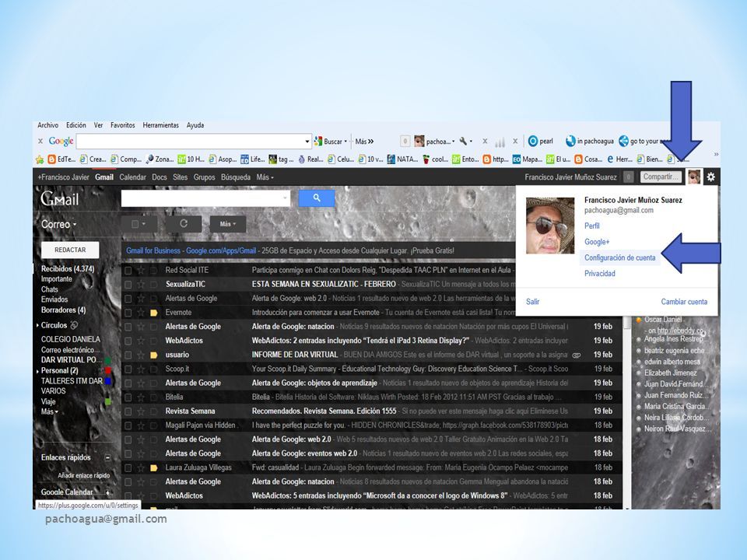Check the Red Social ITE message checkbox
The height and width of the screenshot is (560, 747).
point(128,271)
